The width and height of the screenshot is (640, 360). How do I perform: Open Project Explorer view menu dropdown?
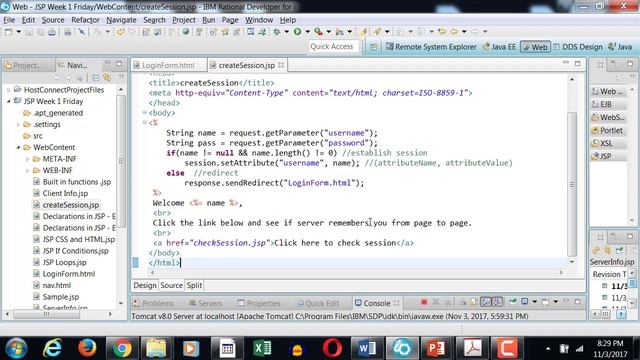click(x=121, y=77)
